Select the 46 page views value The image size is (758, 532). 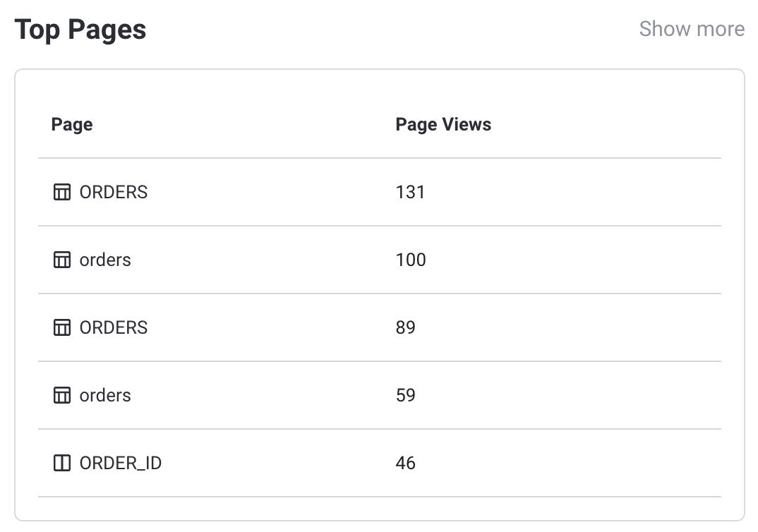(x=405, y=463)
